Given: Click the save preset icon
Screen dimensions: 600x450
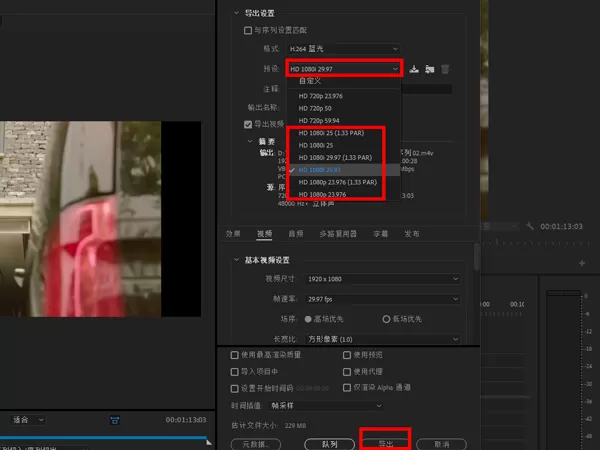Looking at the screenshot, I should pos(414,69).
